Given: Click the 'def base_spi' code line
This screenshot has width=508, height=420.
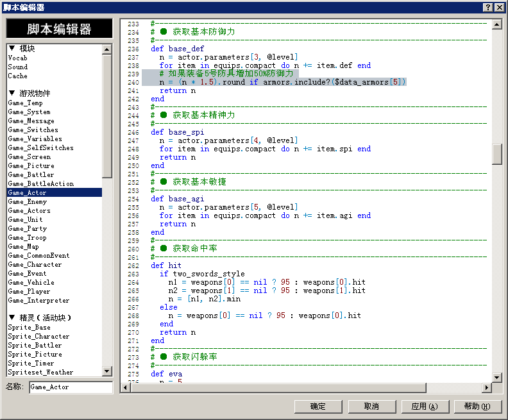Looking at the screenshot, I should 177,132.
